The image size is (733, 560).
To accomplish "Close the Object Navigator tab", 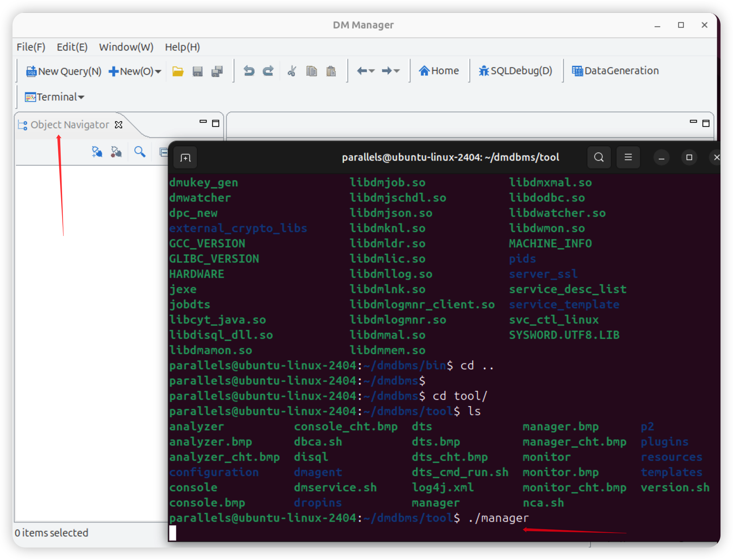I will pyautogui.click(x=119, y=125).
